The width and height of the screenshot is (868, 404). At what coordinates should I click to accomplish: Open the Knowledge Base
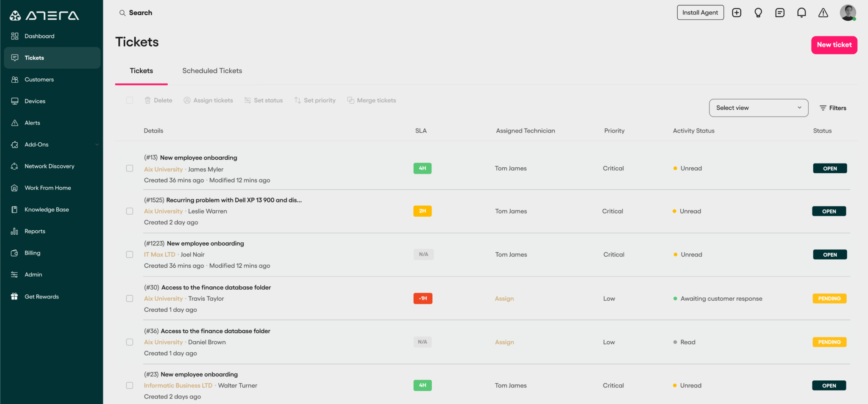(47, 209)
